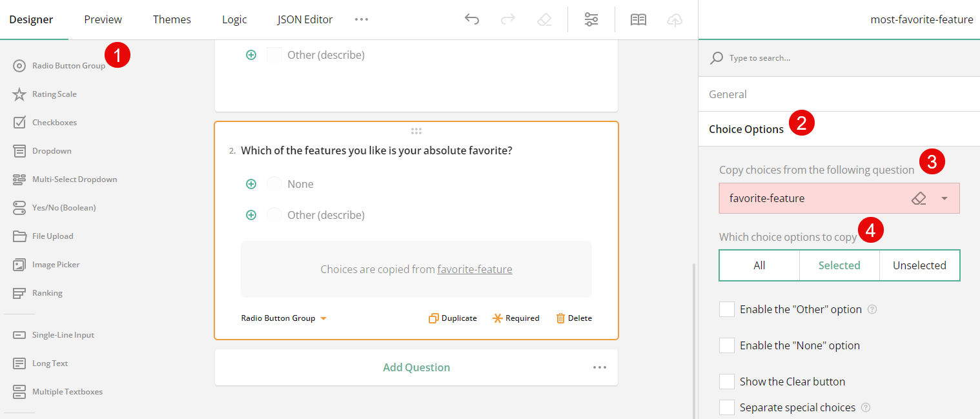Open the Radio Button Group type dropdown
Image resolution: width=980 pixels, height=419 pixels.
(283, 318)
